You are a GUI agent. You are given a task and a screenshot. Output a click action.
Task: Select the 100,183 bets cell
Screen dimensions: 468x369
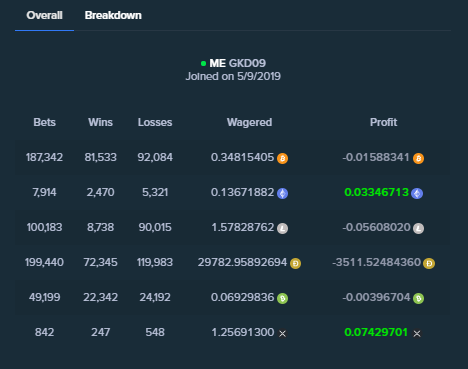(x=44, y=227)
